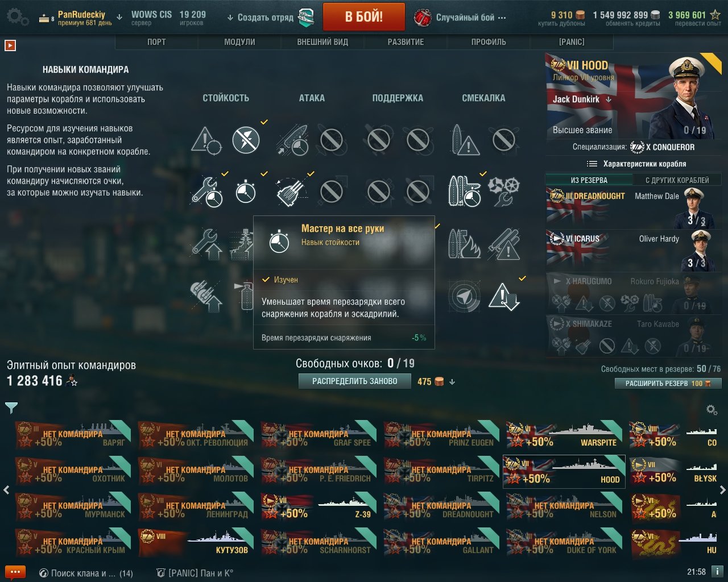Expand the account menu arrow by PanRudeckiy

point(119,18)
